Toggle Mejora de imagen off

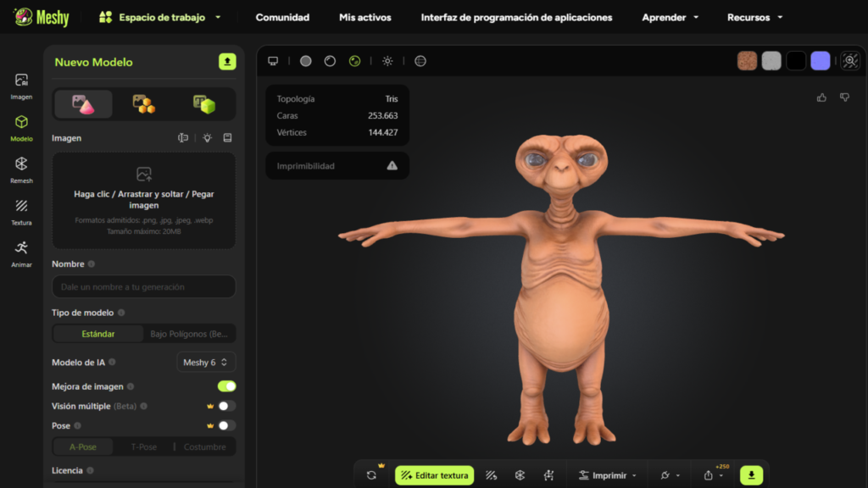(x=226, y=386)
